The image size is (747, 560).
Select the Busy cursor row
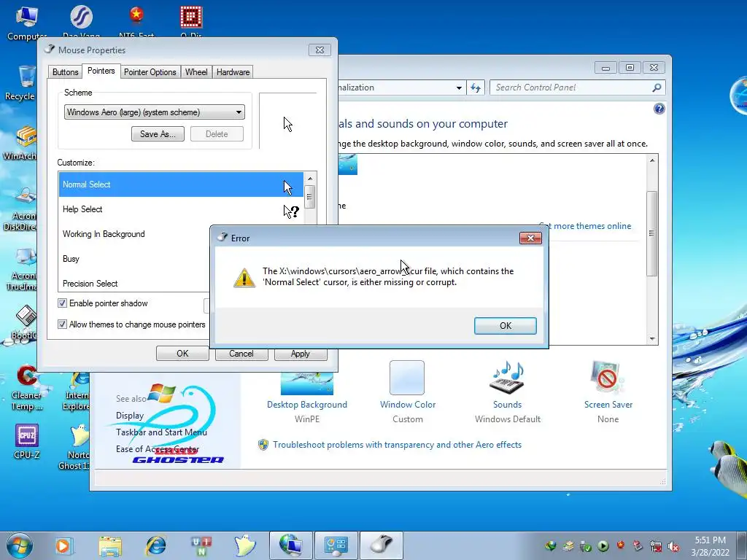tap(134, 259)
